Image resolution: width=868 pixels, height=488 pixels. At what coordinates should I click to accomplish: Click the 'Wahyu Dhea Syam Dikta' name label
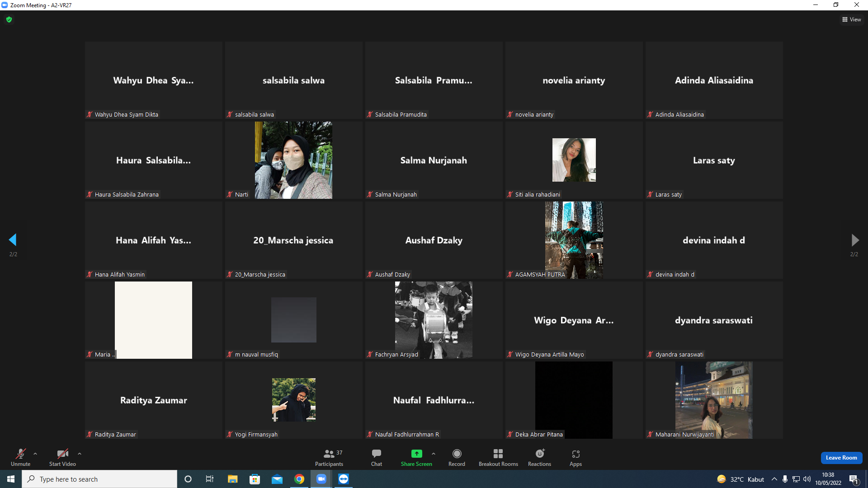point(127,115)
